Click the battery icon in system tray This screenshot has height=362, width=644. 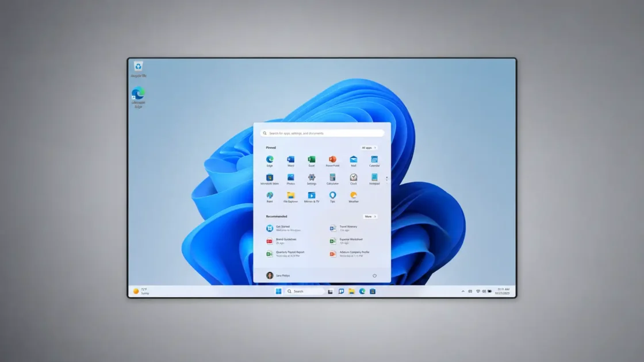489,291
